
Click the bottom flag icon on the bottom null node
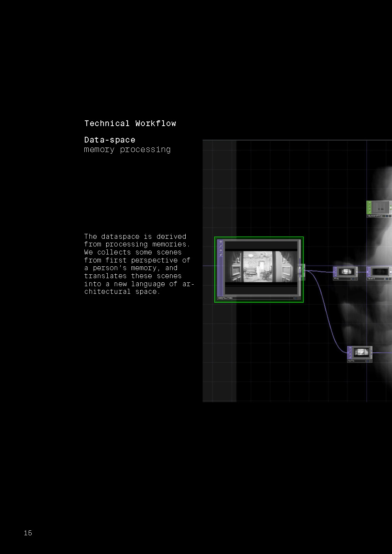[x=350, y=356]
